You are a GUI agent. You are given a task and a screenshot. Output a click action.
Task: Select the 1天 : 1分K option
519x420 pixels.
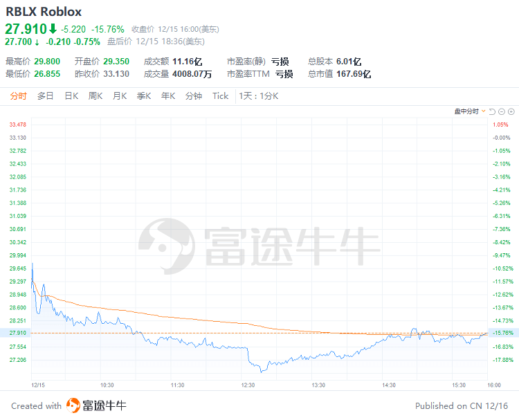pos(259,96)
